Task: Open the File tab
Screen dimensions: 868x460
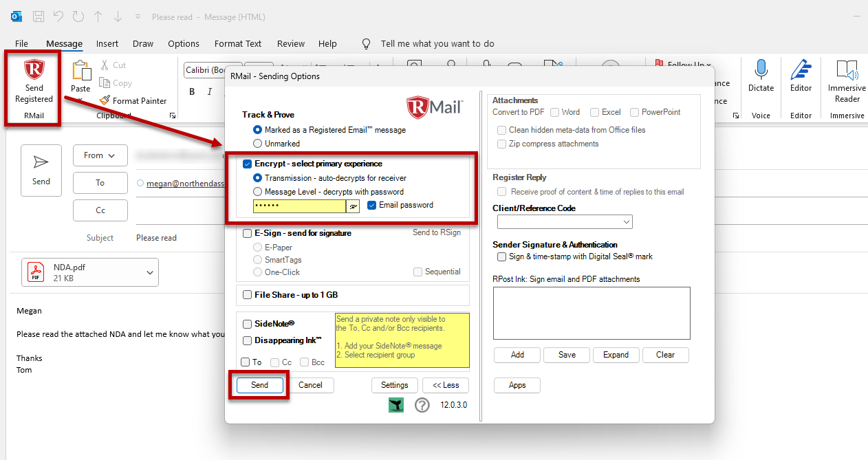Action: (21, 43)
